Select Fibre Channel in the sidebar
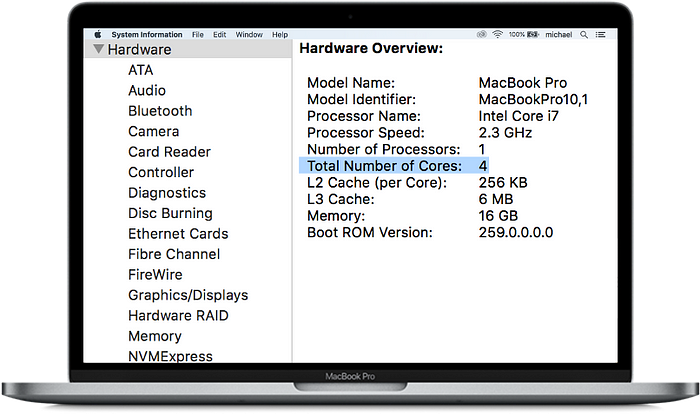The image size is (700, 416). (x=174, y=254)
